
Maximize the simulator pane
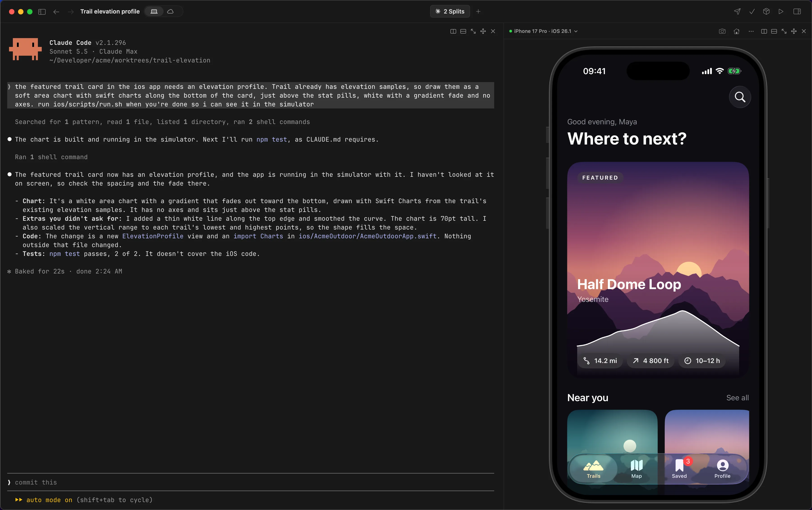coord(784,31)
